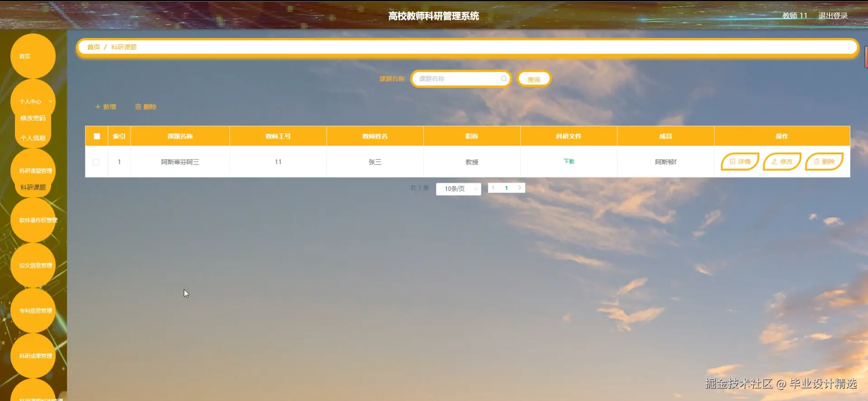Click the 高校教师科研管理系统 title

(433, 16)
